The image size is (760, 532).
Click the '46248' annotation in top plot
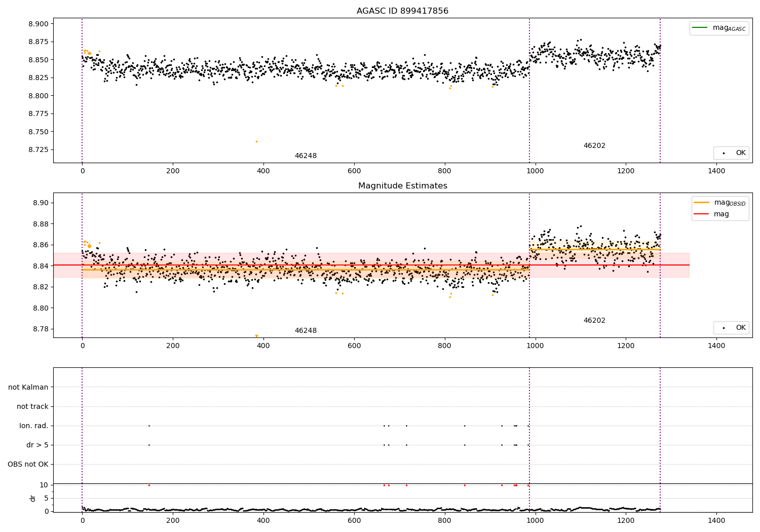(306, 156)
